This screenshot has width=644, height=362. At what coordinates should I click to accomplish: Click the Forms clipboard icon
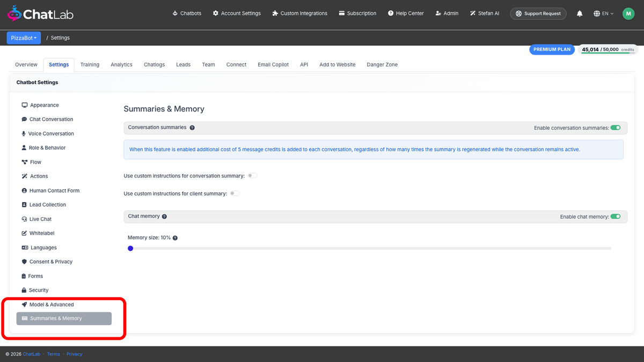[24, 276]
